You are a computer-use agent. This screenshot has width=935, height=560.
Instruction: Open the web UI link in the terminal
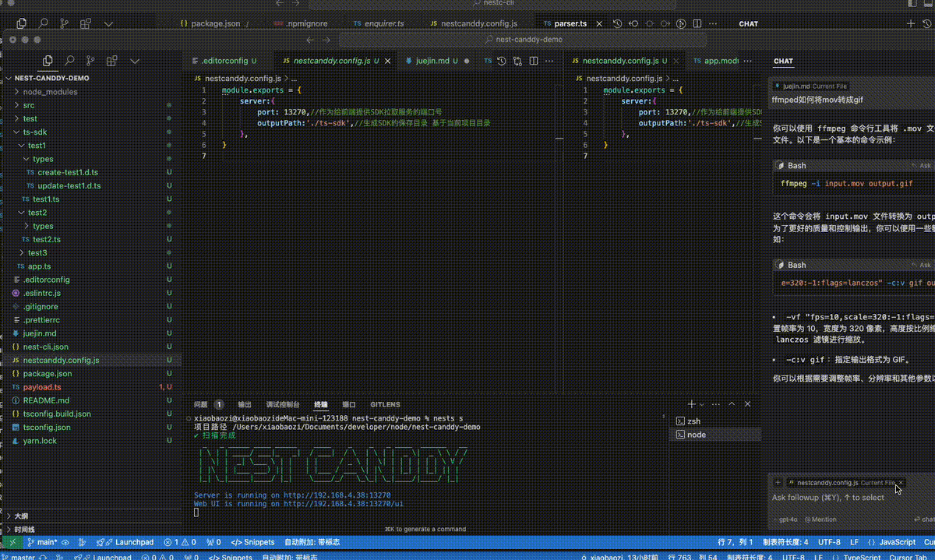[343, 504]
